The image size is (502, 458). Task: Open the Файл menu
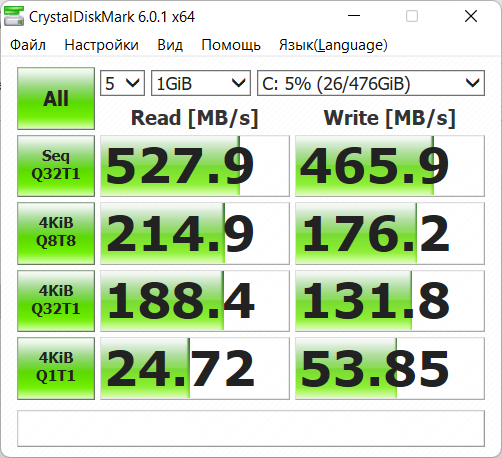click(28, 45)
